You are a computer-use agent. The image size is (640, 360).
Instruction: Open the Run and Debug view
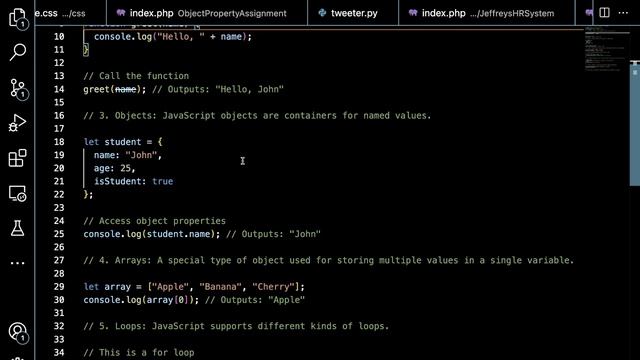[x=17, y=123]
